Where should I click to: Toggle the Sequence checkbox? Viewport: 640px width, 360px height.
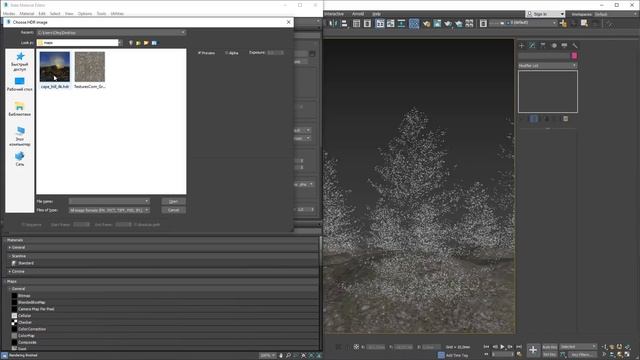pos(23,224)
